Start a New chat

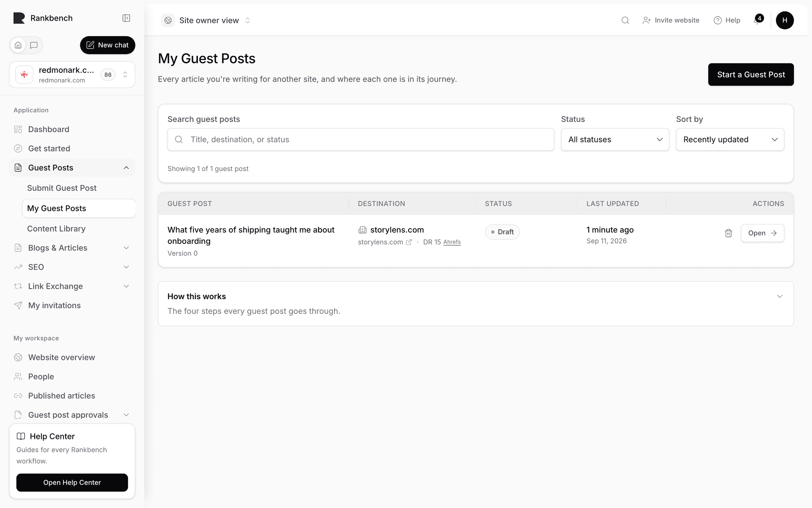point(107,45)
